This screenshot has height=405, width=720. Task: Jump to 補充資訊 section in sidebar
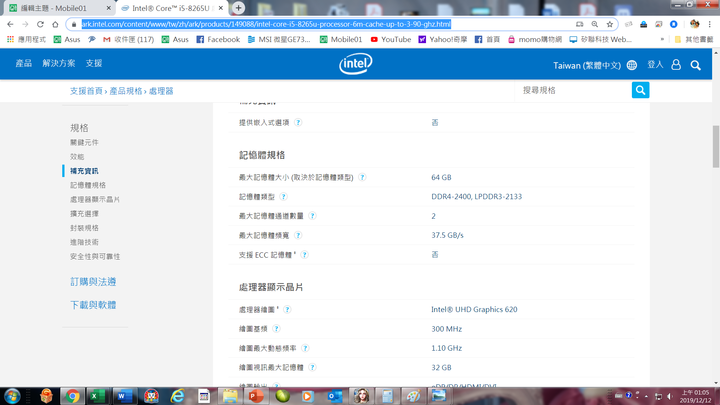click(84, 171)
